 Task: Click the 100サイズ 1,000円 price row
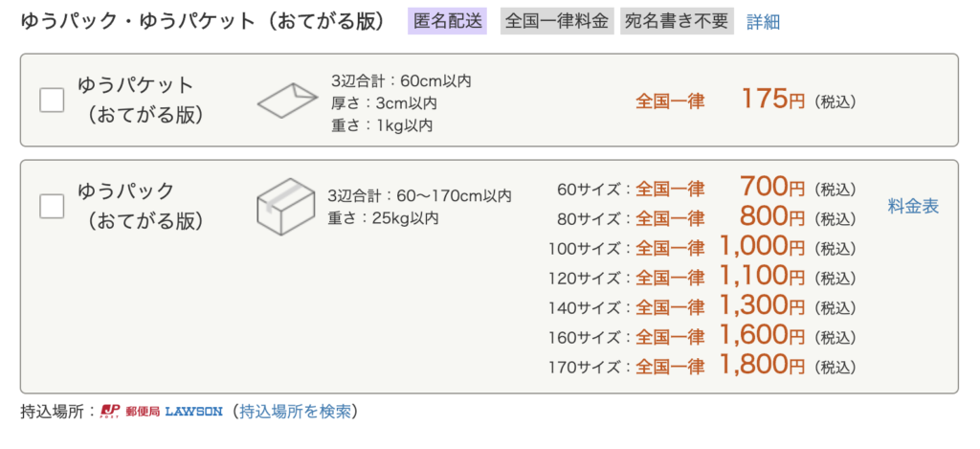click(702, 246)
